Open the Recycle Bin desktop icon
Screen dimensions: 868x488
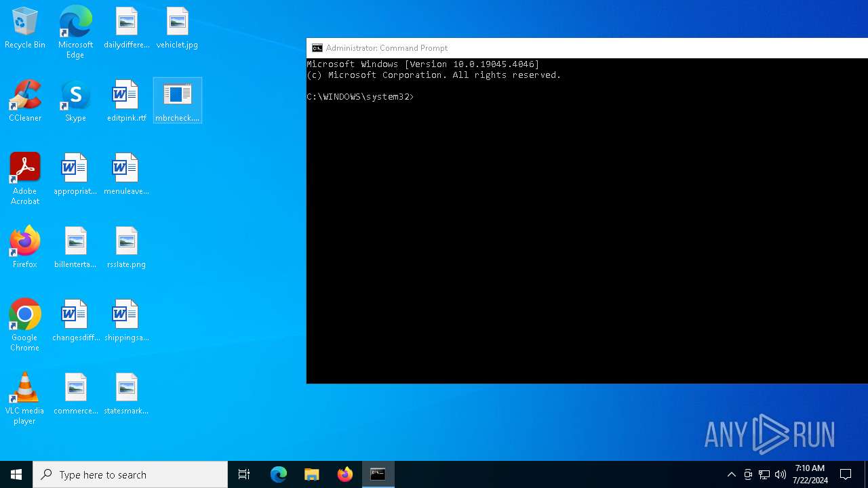[x=25, y=28]
